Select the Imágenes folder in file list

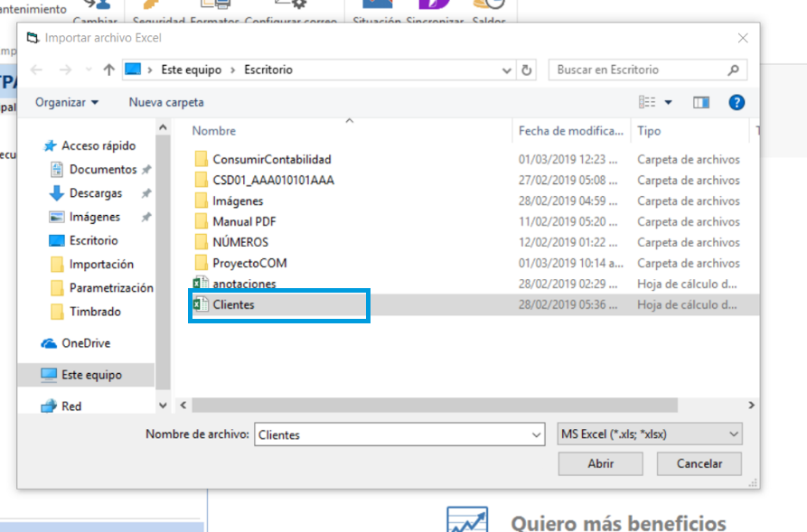point(238,201)
